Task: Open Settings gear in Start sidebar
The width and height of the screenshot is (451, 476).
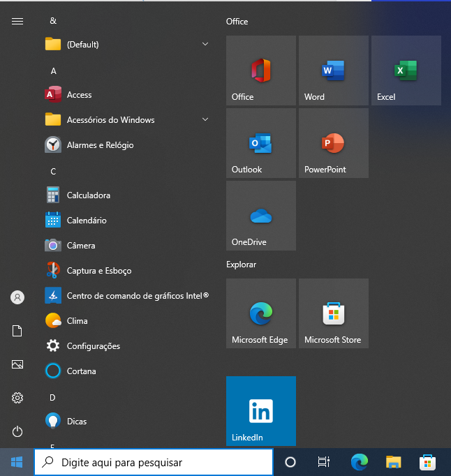Action: click(17, 398)
